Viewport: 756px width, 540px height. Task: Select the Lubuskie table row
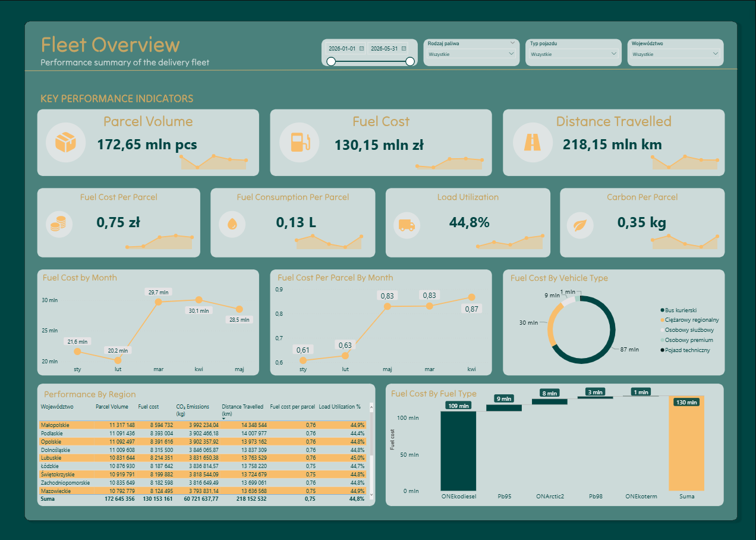[x=203, y=459]
